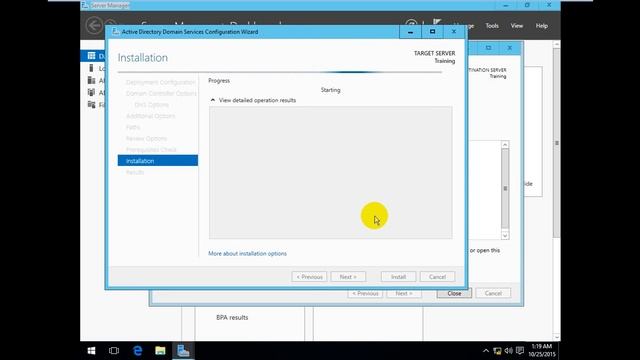Click Next in the background wizard window
Image resolution: width=640 pixels, height=360 pixels.
click(x=404, y=293)
